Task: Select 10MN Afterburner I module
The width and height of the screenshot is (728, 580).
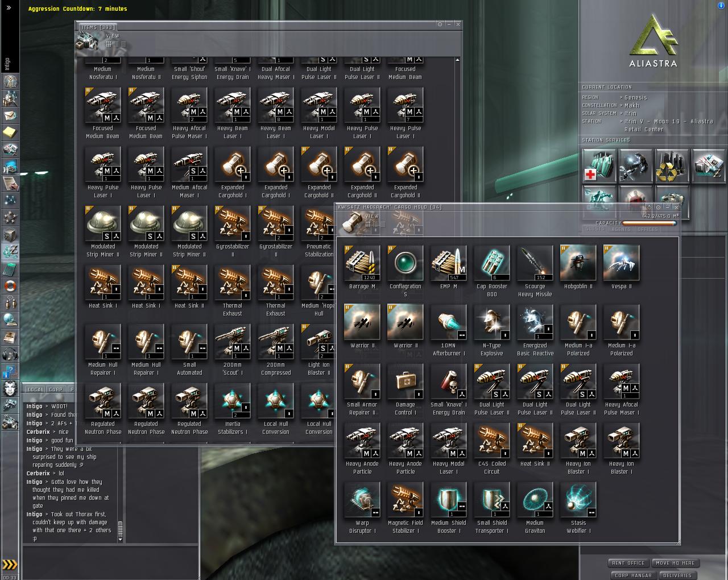Action: [x=449, y=330]
